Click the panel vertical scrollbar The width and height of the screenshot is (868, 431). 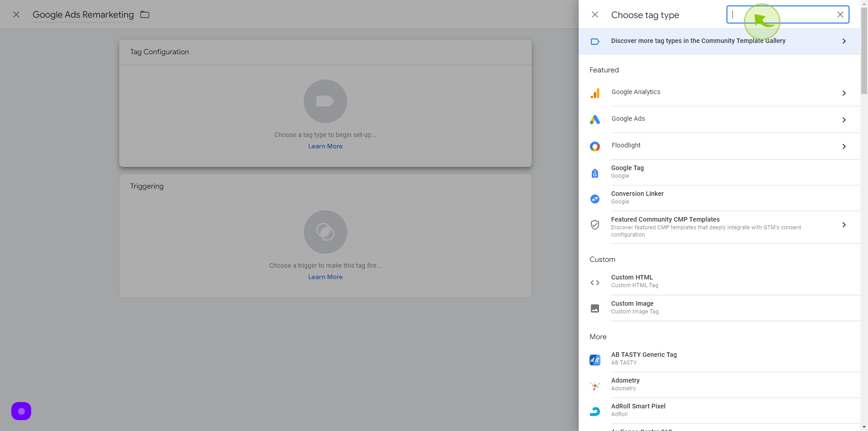point(864,51)
